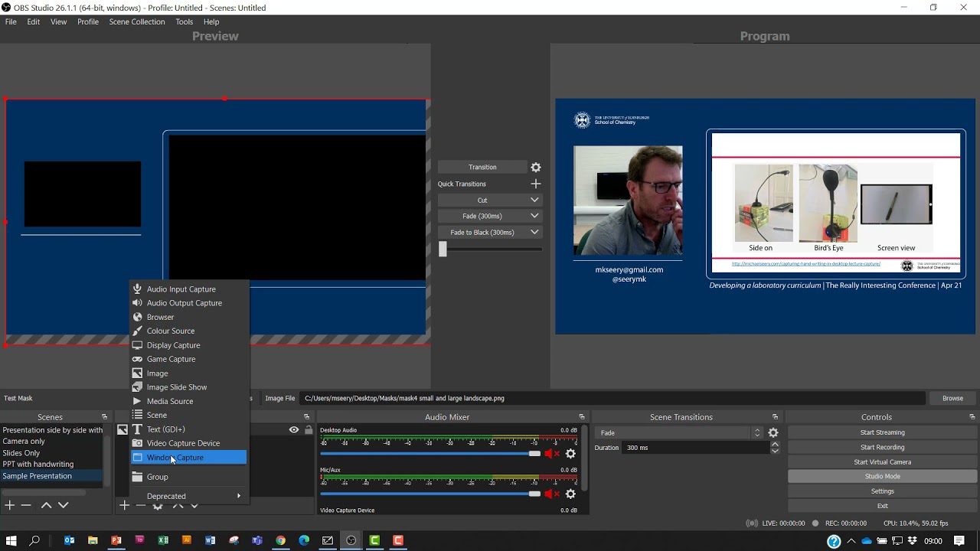Image resolution: width=980 pixels, height=551 pixels.
Task: Click the add source plus icon
Action: point(124,505)
